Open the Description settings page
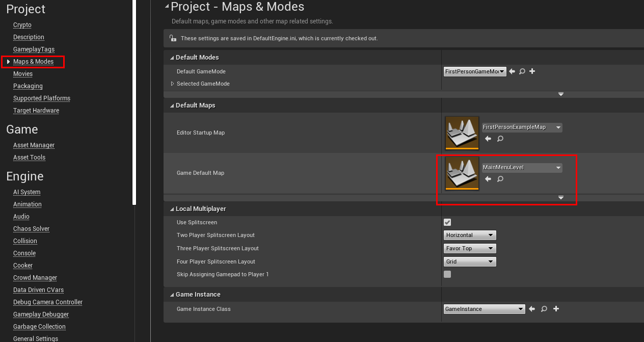The height and width of the screenshot is (342, 644). tap(29, 37)
